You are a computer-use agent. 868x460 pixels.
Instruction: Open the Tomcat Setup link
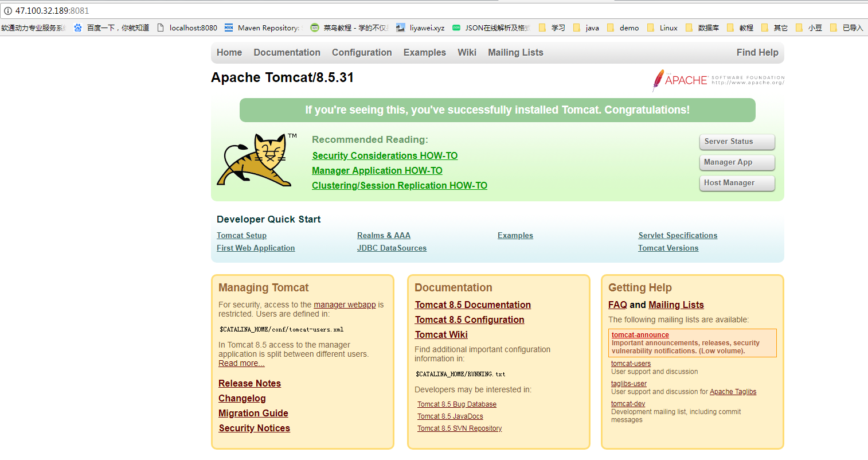coord(241,235)
